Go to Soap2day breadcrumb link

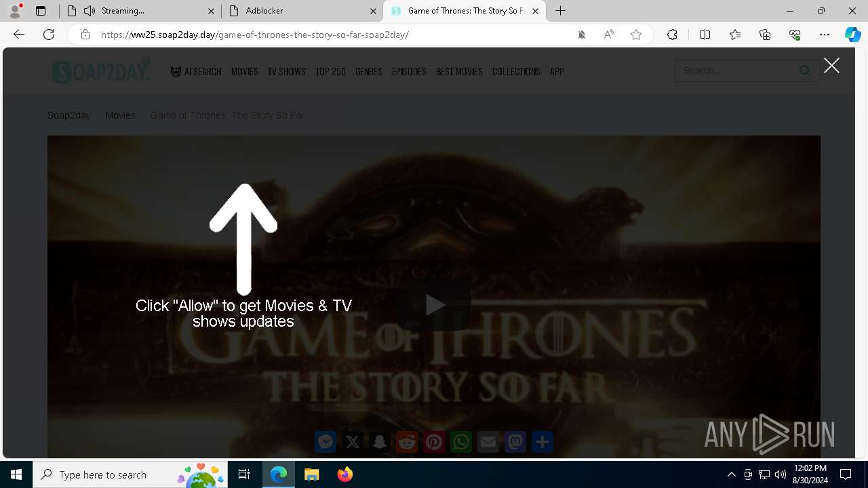69,115
